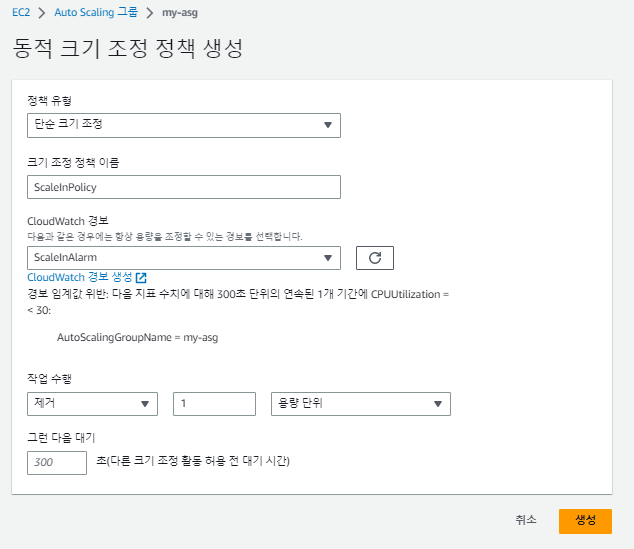
Task: Click the AutoScalingGroupName = my-asg text
Action: [137, 338]
